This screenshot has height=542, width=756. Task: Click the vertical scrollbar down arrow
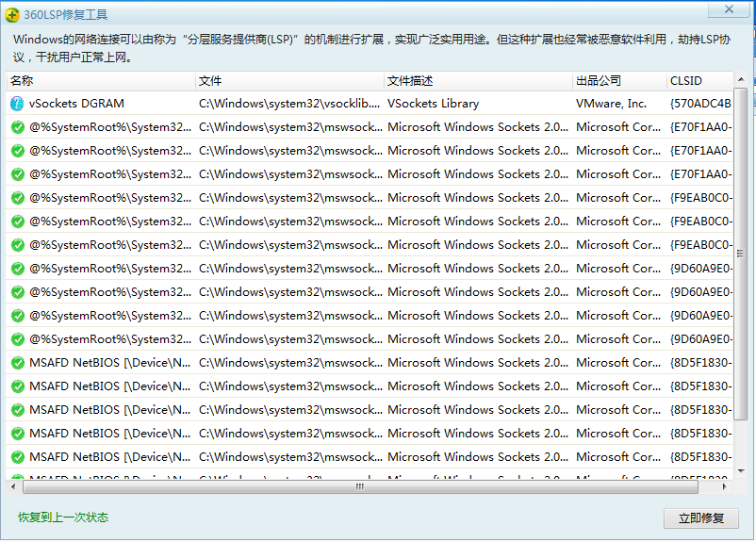point(741,471)
